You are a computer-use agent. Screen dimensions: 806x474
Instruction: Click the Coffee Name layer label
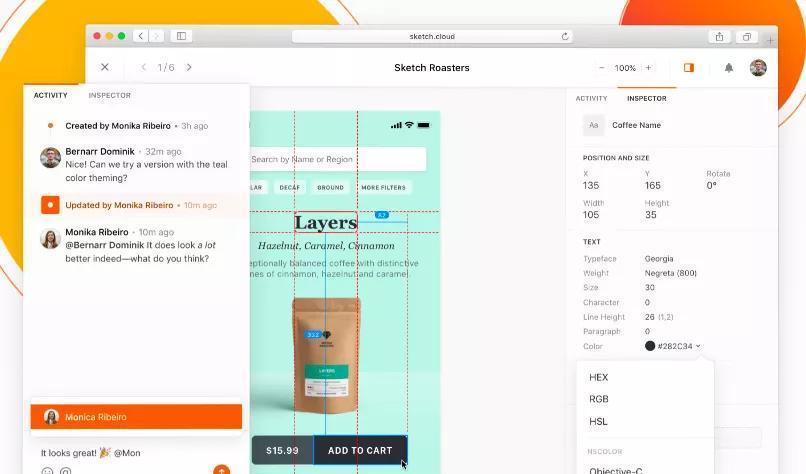click(x=636, y=125)
